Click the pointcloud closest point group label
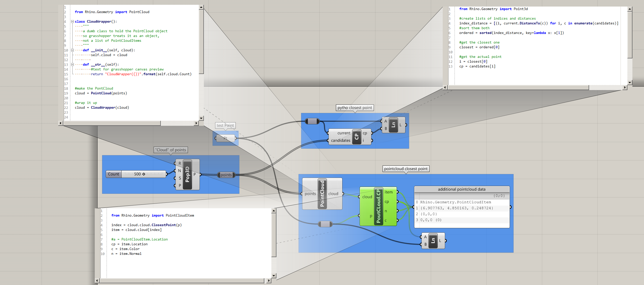 pos(406,169)
